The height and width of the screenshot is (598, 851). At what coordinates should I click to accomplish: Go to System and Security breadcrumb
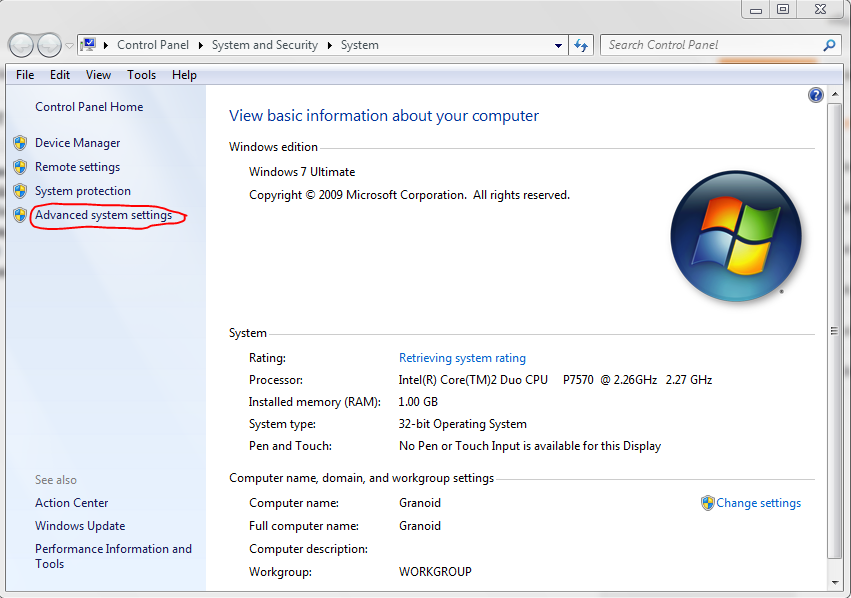pyautogui.click(x=265, y=45)
